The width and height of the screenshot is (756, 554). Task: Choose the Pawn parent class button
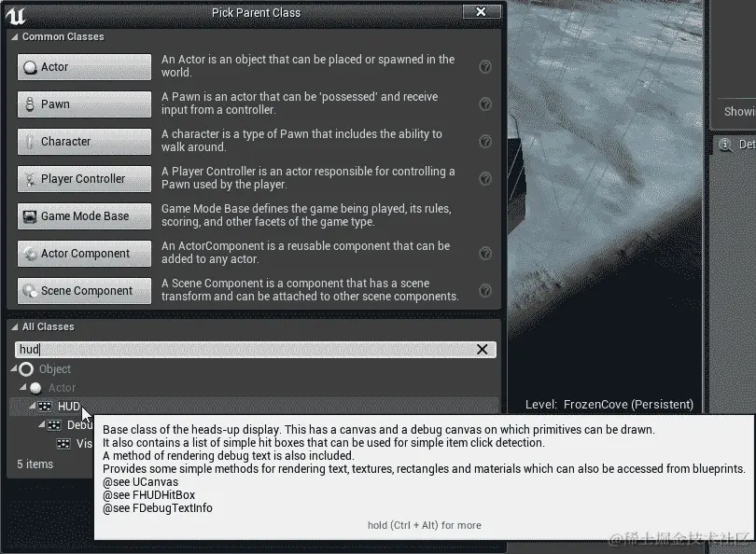tap(84, 104)
